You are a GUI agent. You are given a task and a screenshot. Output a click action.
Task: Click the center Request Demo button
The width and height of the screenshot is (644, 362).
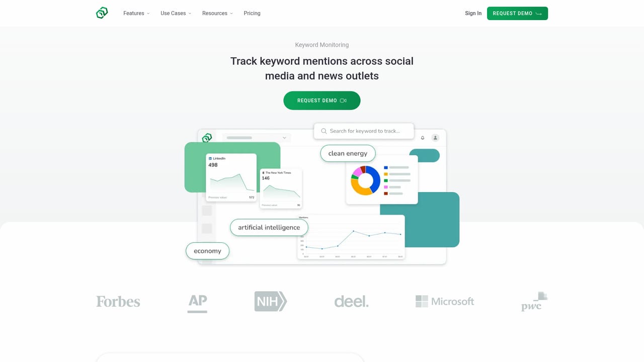point(322,101)
